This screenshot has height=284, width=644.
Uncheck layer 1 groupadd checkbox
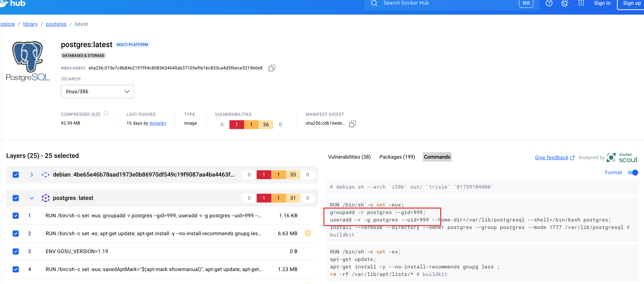click(x=16, y=216)
